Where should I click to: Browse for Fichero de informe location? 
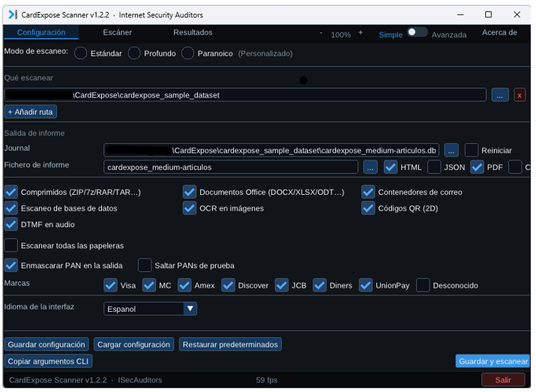pos(370,167)
